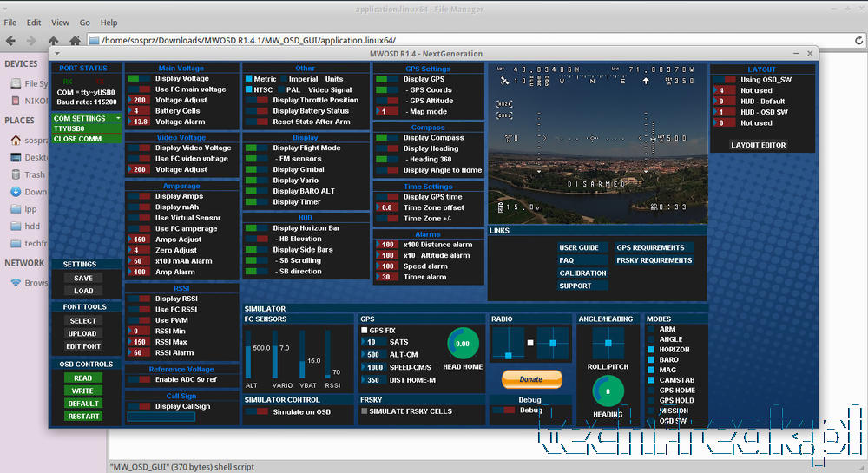Select the PAL video signal checkbox
868x473 pixels.
(281, 89)
